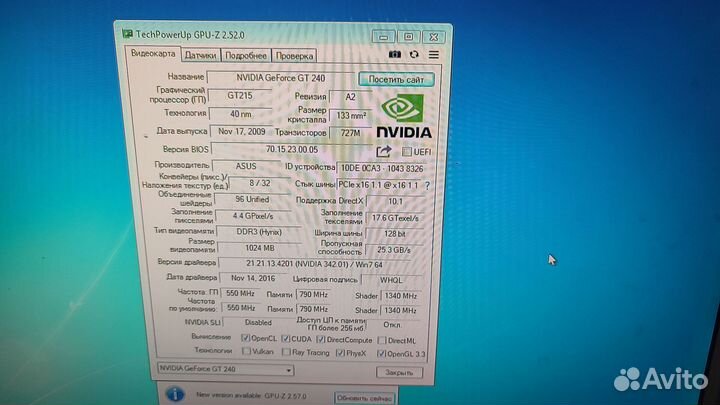Click the bus interface question mark
The width and height of the screenshot is (720, 405).
tap(429, 185)
